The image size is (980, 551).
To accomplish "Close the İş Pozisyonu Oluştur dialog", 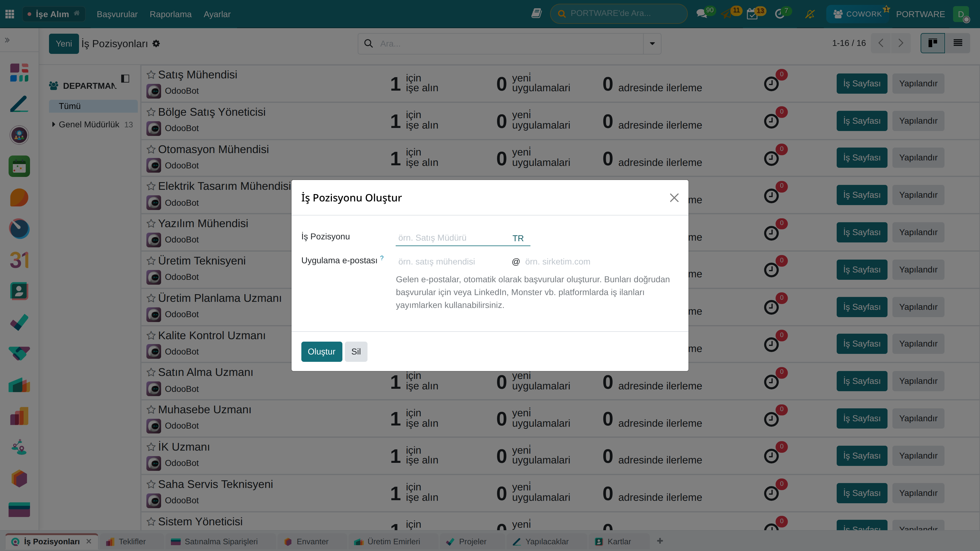I will [x=674, y=198].
